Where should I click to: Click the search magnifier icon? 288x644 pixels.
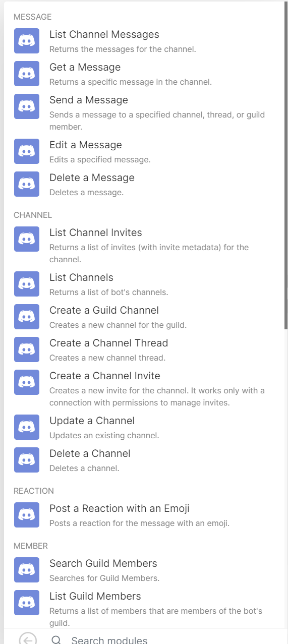point(56,640)
